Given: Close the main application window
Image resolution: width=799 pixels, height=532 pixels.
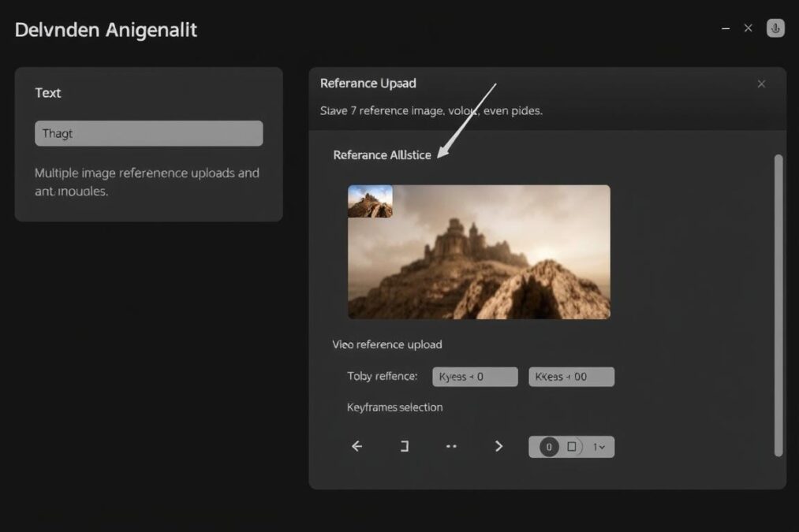Looking at the screenshot, I should (x=749, y=28).
